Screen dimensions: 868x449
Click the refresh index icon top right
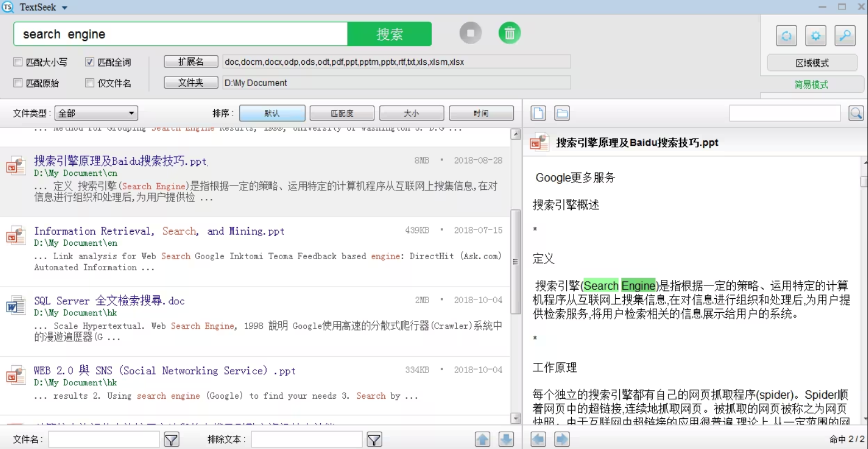(x=787, y=35)
